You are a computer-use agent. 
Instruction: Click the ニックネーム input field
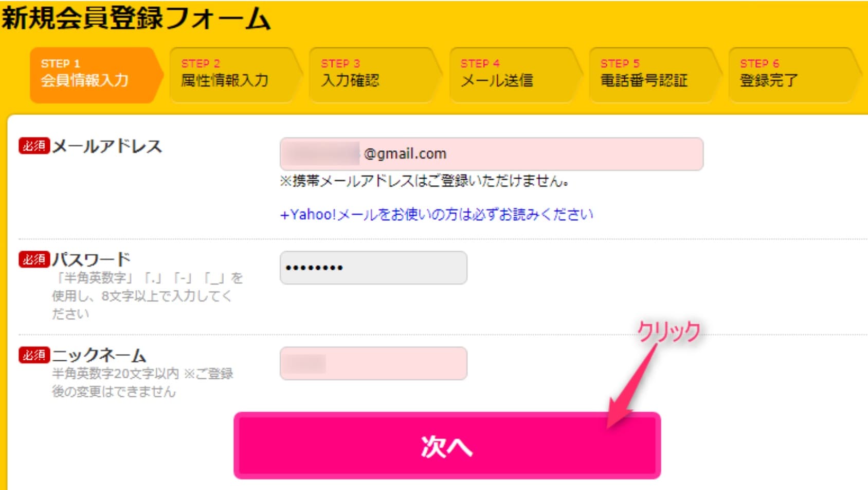[373, 363]
